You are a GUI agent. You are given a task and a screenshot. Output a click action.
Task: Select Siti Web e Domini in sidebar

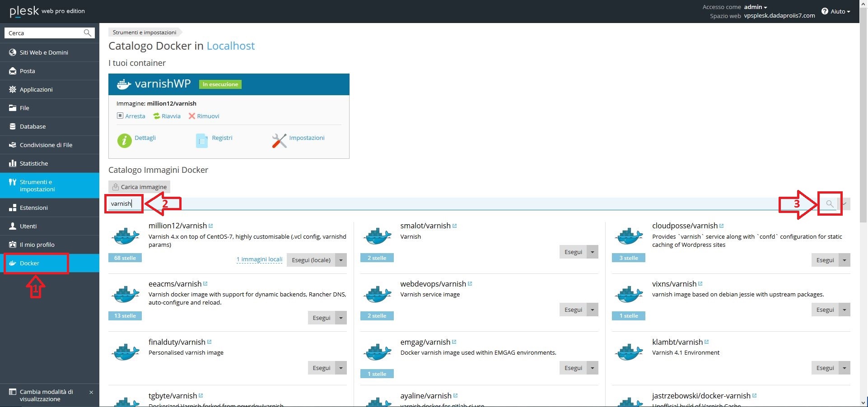44,52
